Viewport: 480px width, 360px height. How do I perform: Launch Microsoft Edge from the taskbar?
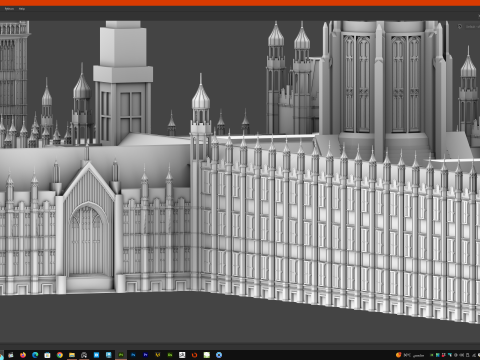(x=35, y=355)
